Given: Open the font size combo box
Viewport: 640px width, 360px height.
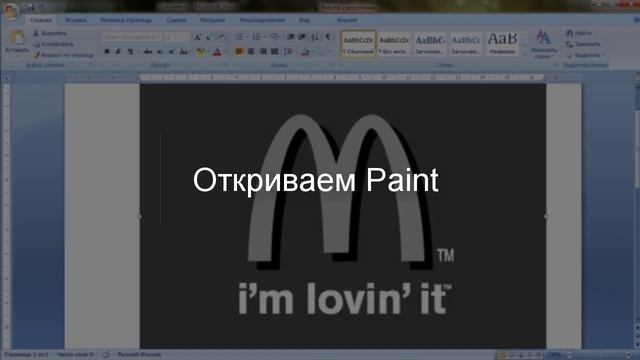Looking at the screenshot, I should click(x=177, y=37).
